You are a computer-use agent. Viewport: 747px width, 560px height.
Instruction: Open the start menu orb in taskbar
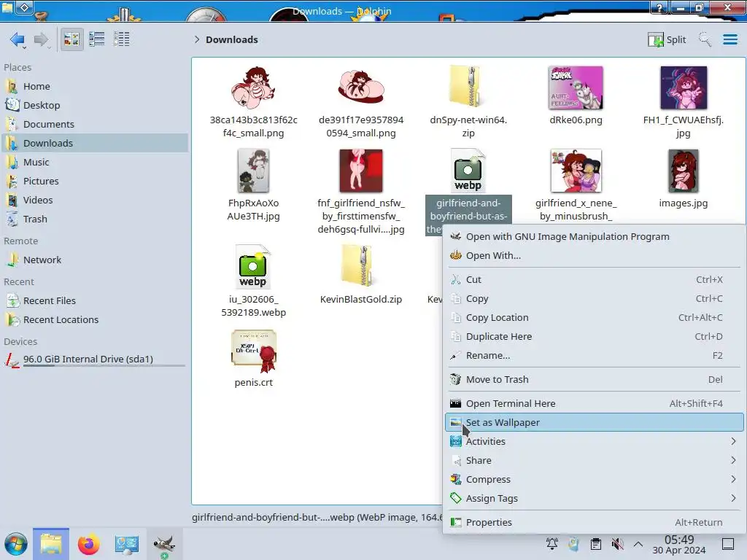click(x=16, y=544)
